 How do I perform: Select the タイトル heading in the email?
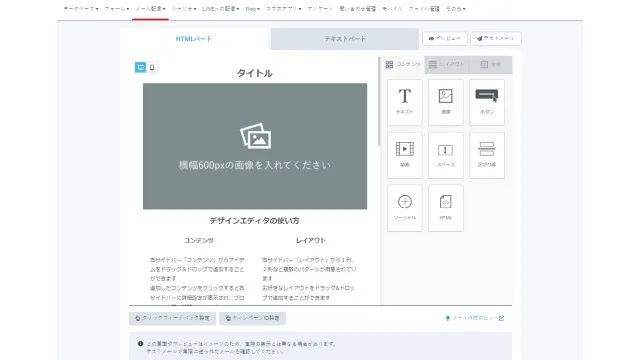(x=255, y=73)
